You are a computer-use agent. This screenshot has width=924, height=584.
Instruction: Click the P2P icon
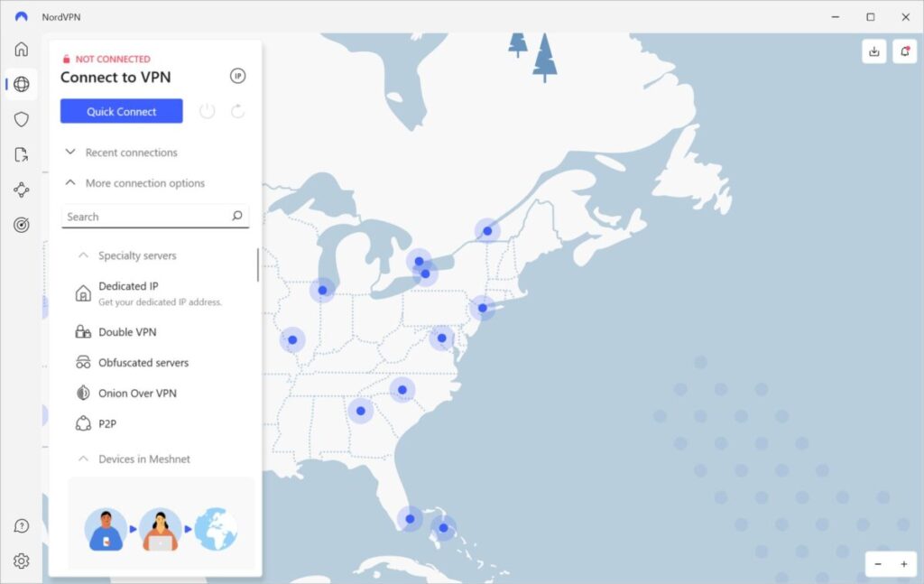(x=83, y=423)
